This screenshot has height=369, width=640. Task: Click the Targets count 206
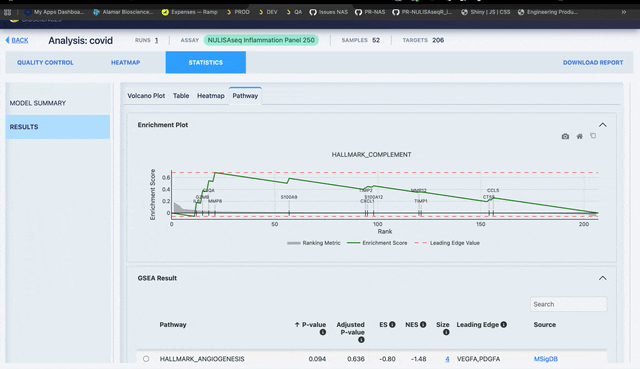(438, 40)
